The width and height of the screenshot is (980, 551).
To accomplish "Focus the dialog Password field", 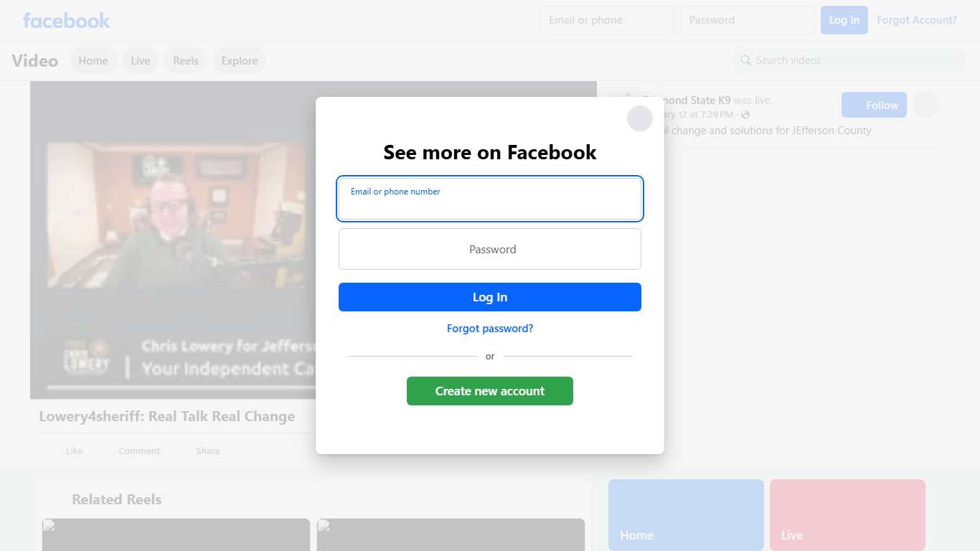I will pos(490,249).
